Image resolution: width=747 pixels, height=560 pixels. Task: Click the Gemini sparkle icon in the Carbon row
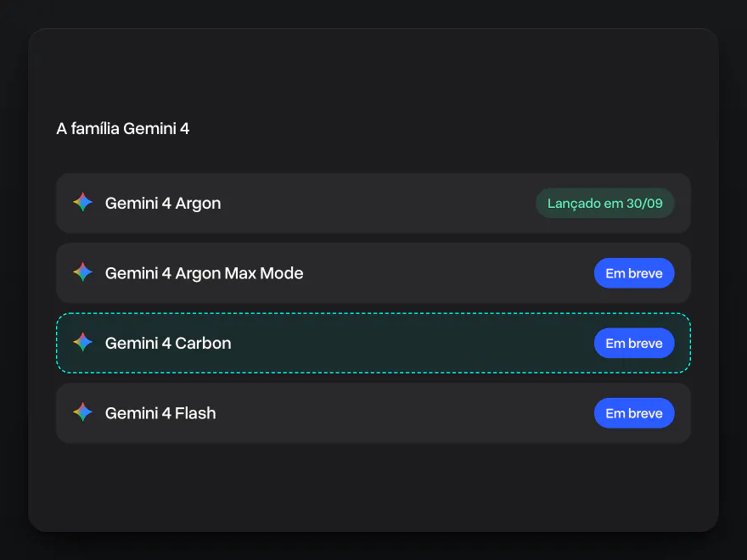(x=83, y=343)
